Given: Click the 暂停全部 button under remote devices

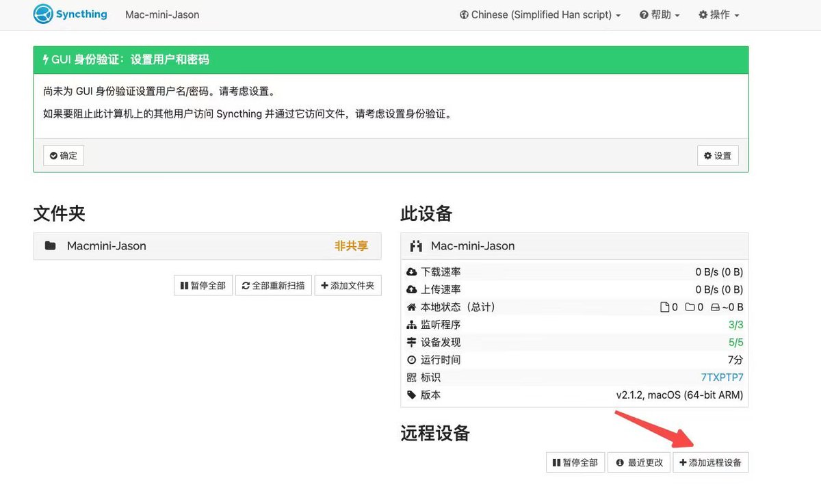Looking at the screenshot, I should [575, 463].
